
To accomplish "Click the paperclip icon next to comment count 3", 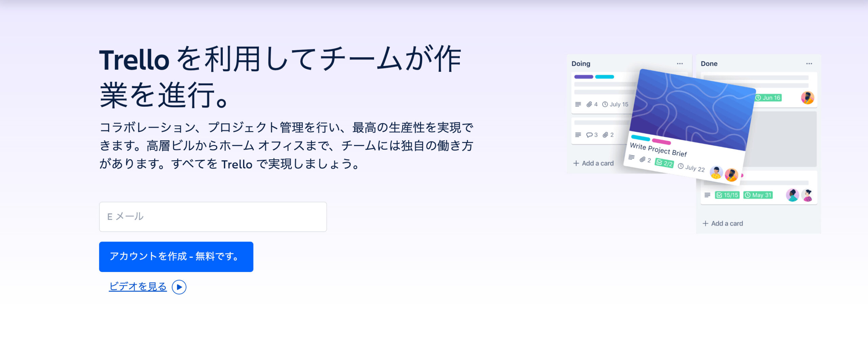I will point(605,135).
